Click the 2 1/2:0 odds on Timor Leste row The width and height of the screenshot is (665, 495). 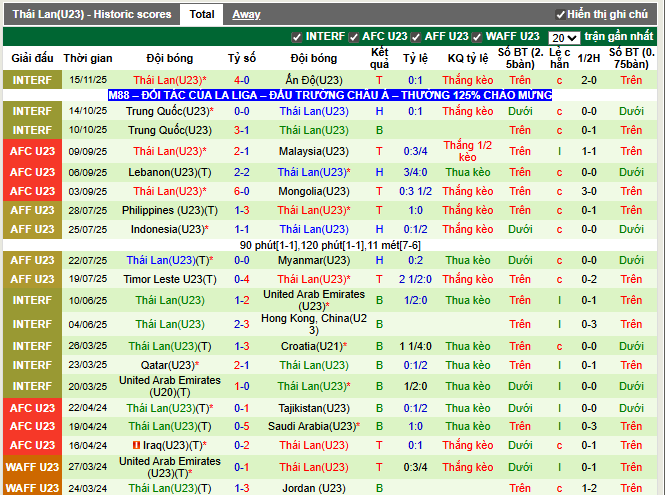coord(415,279)
